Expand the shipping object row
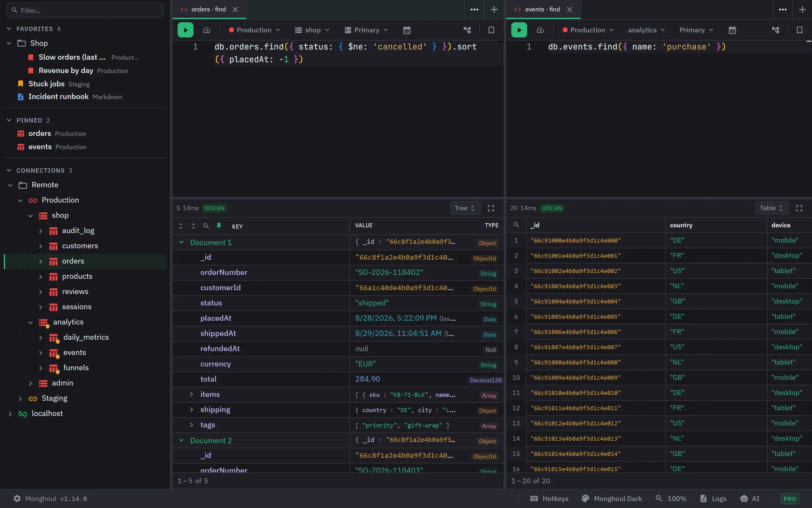 tap(192, 410)
